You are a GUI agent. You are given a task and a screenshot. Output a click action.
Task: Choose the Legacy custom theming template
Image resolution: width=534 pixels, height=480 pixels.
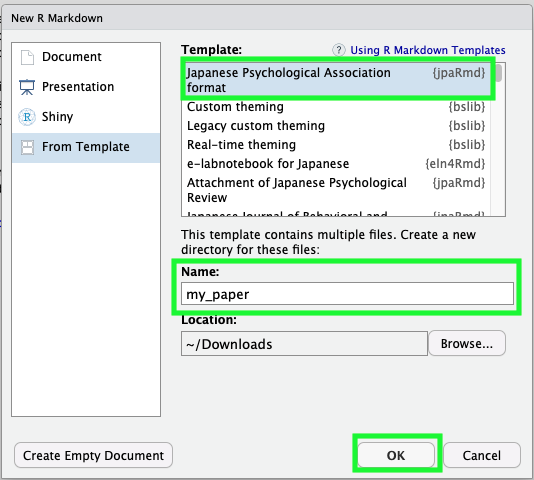tap(336, 126)
